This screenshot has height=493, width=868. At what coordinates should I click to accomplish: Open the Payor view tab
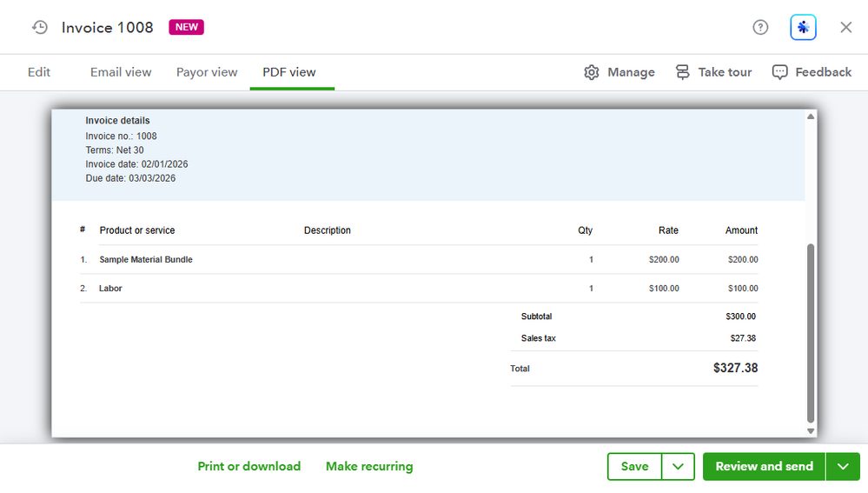(207, 72)
